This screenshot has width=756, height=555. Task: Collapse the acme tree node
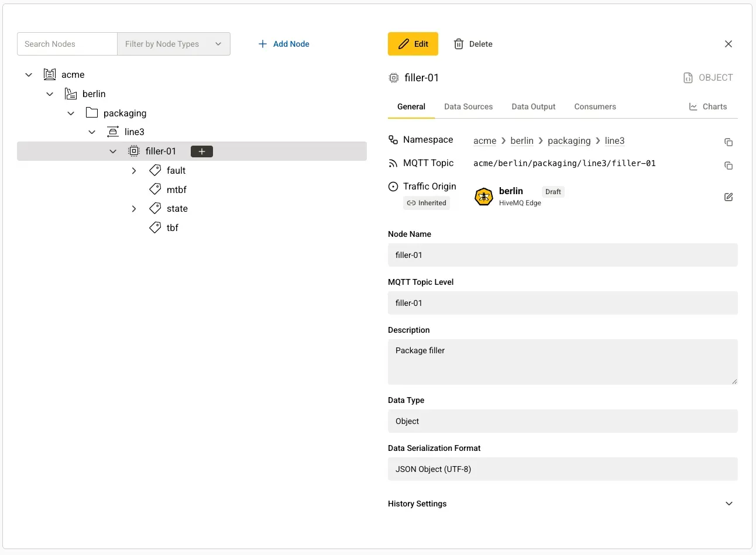coord(29,75)
